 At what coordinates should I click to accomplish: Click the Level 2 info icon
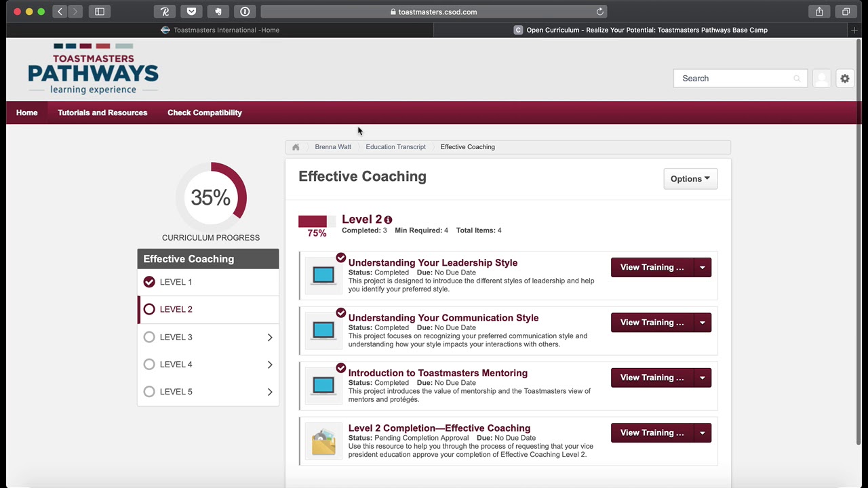pyautogui.click(x=388, y=220)
